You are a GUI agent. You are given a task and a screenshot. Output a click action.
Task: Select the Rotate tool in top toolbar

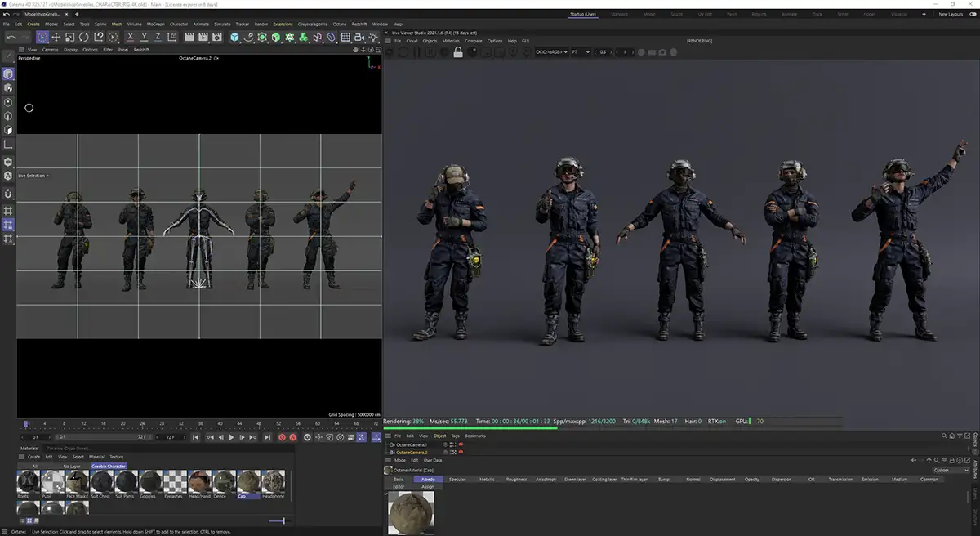(83, 38)
